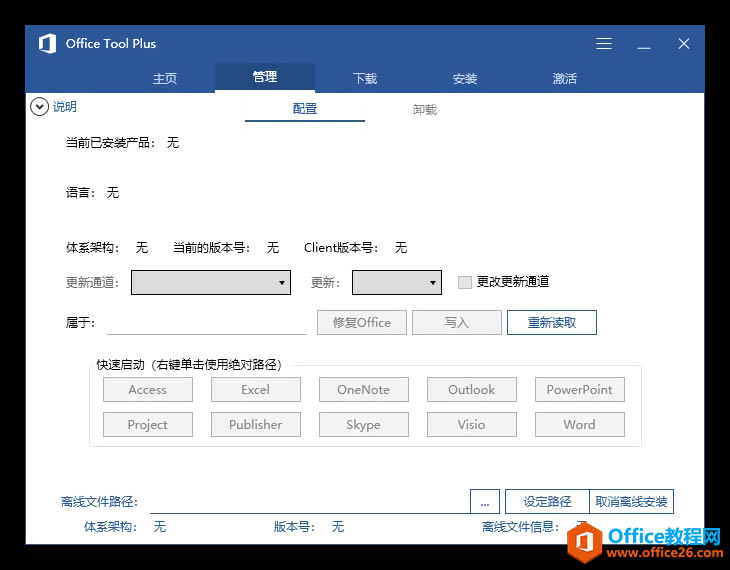Open the 卸载 sub-tab
The width and height of the screenshot is (730, 570).
tap(425, 109)
